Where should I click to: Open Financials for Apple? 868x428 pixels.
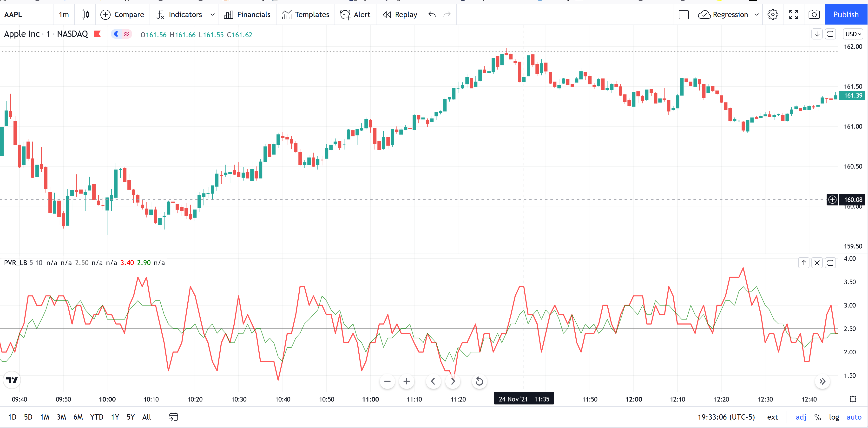pyautogui.click(x=247, y=14)
